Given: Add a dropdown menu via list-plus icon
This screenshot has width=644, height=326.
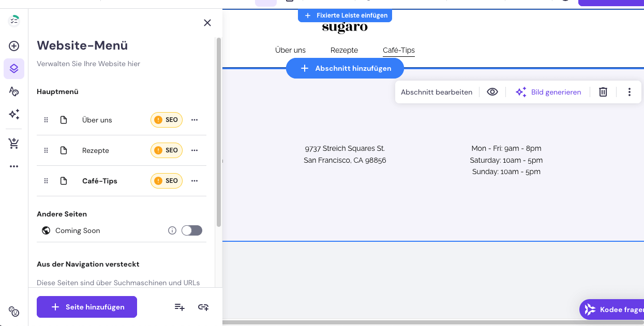Looking at the screenshot, I should tap(179, 307).
